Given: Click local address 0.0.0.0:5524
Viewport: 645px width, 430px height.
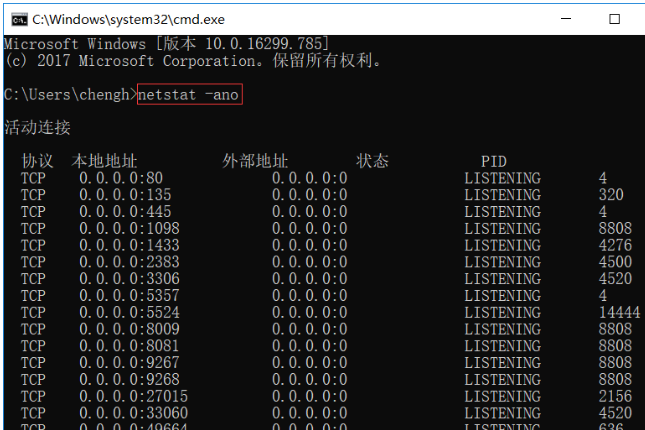Looking at the screenshot, I should [x=129, y=313].
